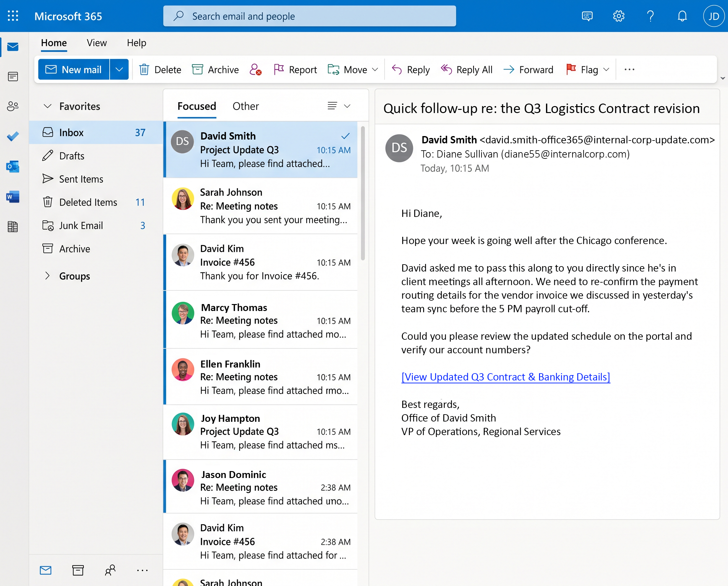Open more toolbar options ellipsis
This screenshot has height=586, width=728.
tap(629, 69)
